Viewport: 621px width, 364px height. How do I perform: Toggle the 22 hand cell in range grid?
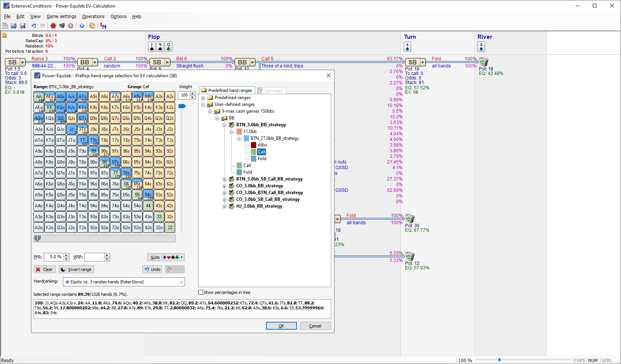[170, 228]
